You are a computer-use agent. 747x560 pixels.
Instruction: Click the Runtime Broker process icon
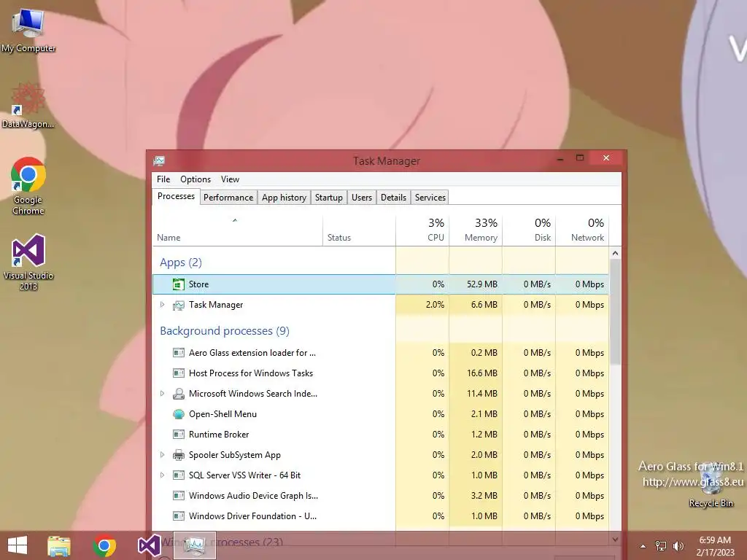[x=178, y=435]
